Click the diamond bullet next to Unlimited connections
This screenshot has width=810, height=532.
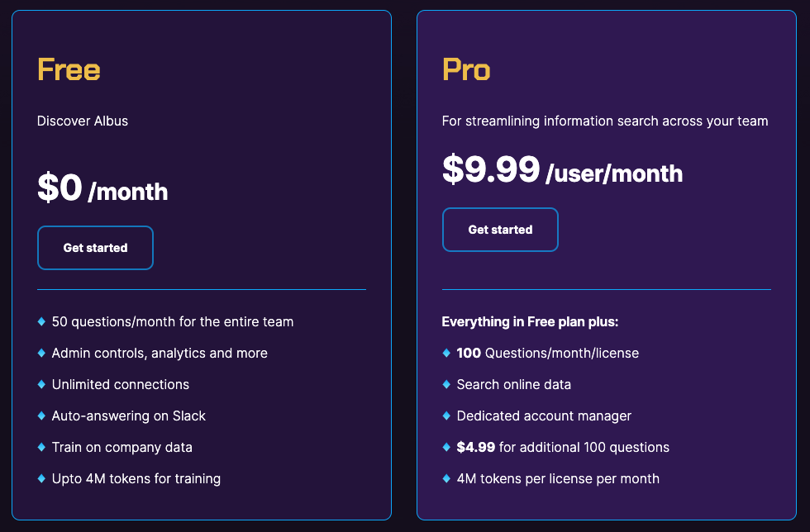pyautogui.click(x=40, y=385)
